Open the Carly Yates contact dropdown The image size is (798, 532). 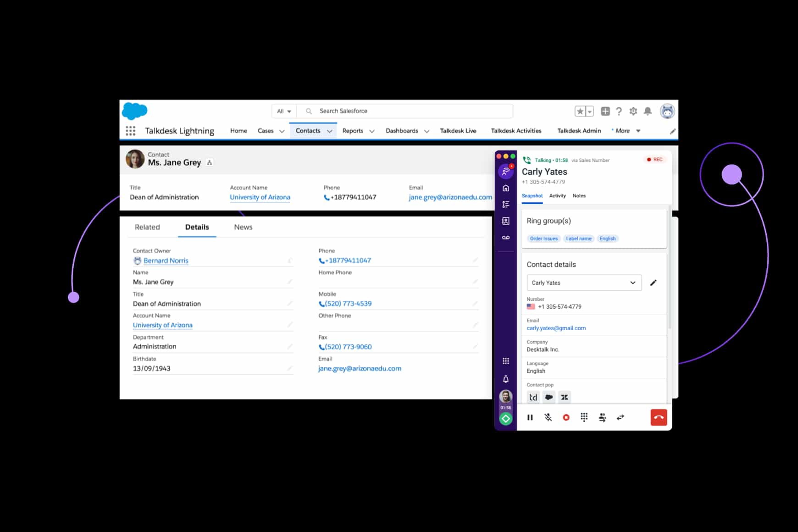pyautogui.click(x=584, y=283)
